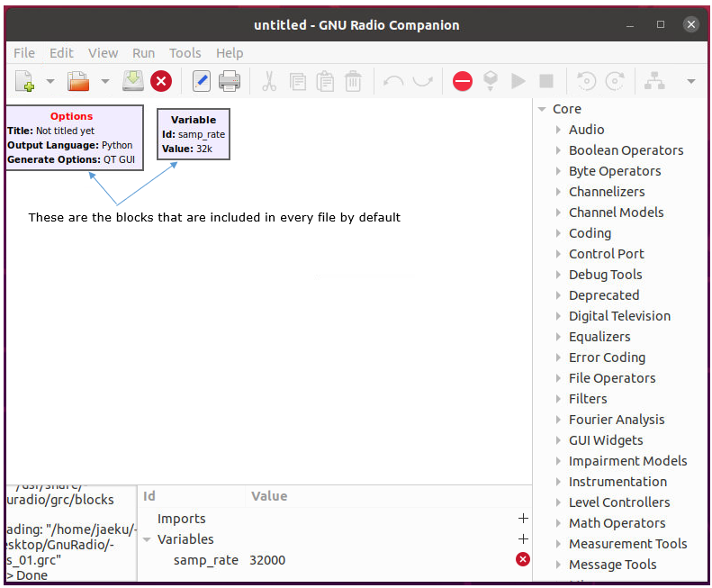This screenshot has width=712, height=588.
Task: Expand the Byte Operators category
Action: tap(558, 171)
